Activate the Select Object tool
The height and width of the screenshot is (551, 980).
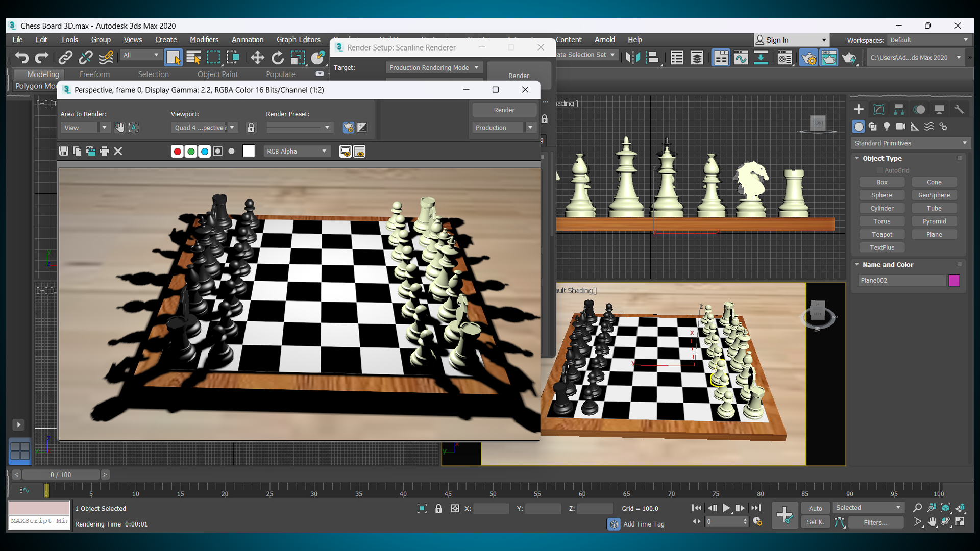click(x=174, y=58)
